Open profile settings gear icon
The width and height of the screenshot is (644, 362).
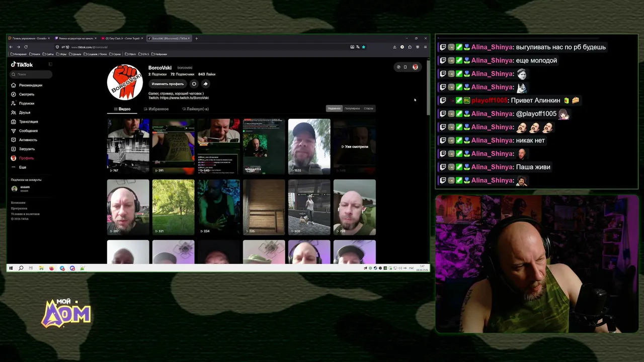[x=194, y=84]
